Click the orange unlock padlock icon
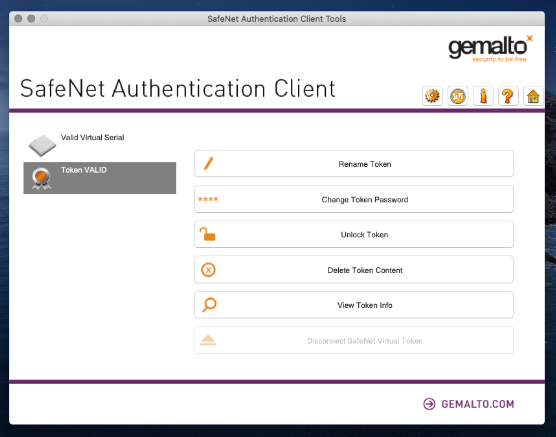The image size is (556, 437). pos(207,234)
